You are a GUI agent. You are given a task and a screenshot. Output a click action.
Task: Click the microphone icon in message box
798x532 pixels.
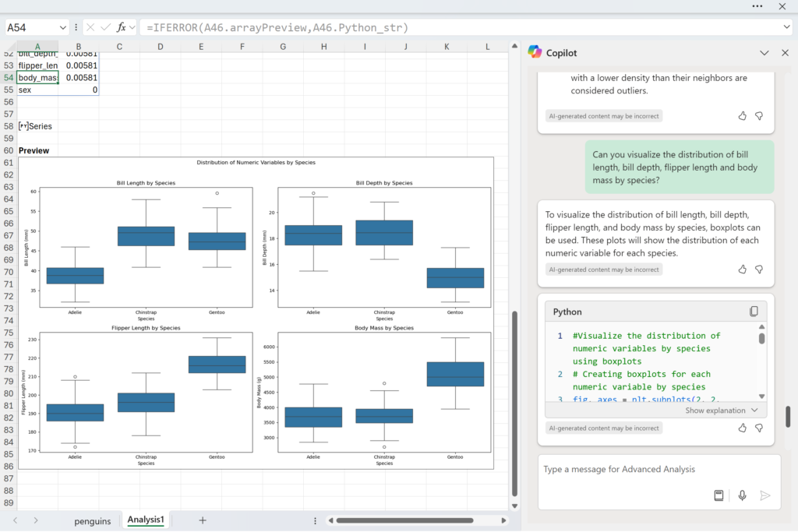pyautogui.click(x=742, y=495)
